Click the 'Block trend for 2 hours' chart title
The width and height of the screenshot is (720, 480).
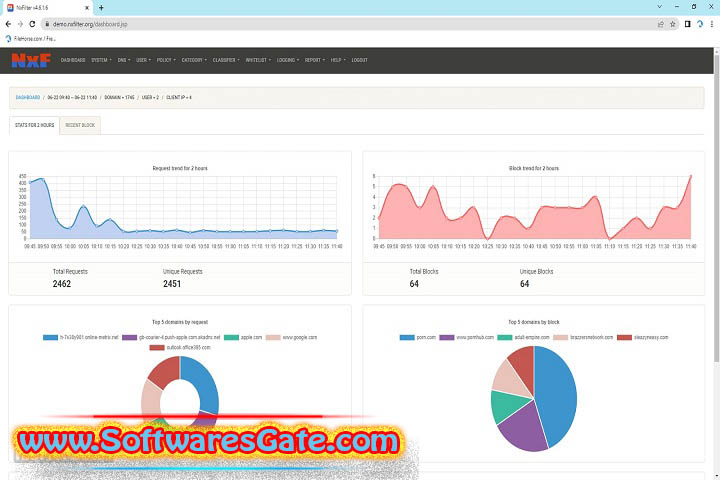(534, 169)
